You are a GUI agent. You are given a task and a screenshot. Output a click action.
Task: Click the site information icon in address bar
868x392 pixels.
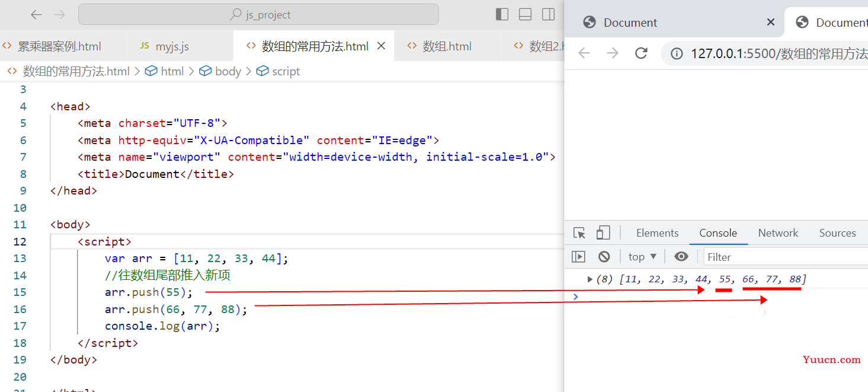676,54
